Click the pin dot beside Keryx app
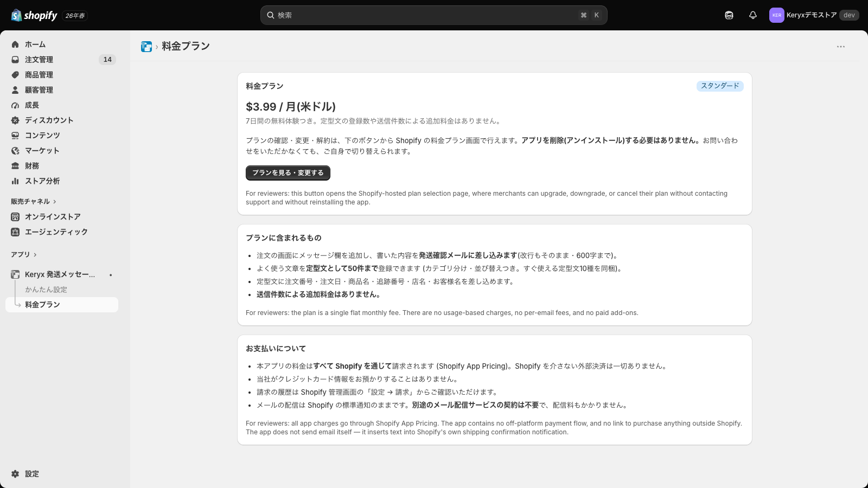868x488 pixels. pyautogui.click(x=111, y=275)
